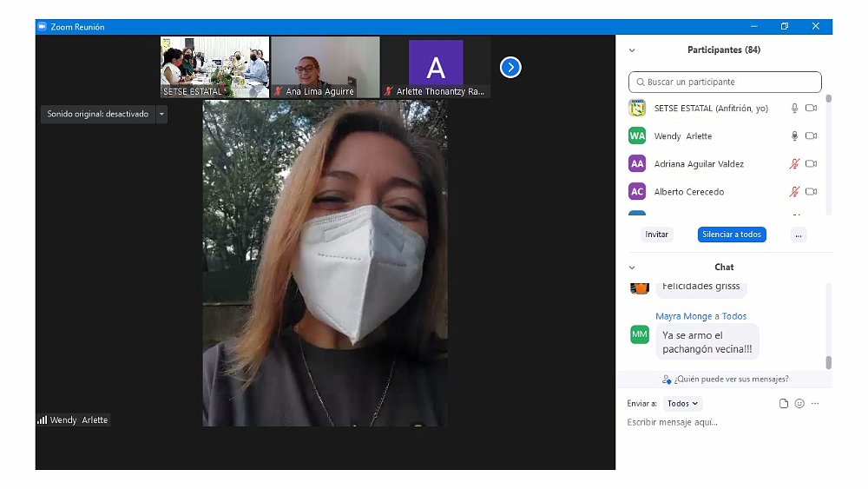Collapse the Chat panel chevron
The height and width of the screenshot is (489, 868).
pyautogui.click(x=632, y=268)
